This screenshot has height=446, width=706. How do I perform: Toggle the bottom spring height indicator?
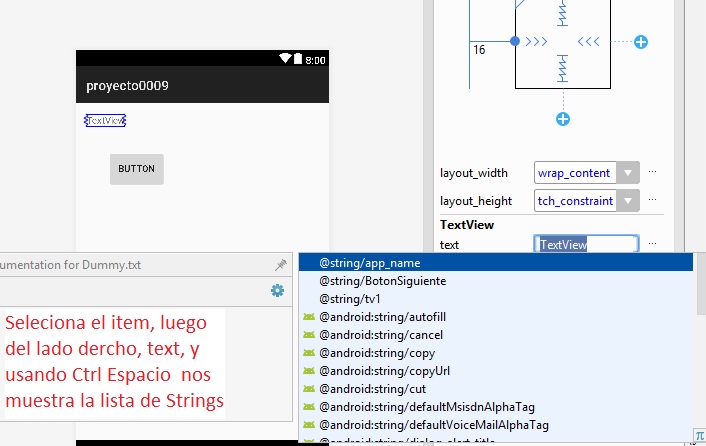coord(563,67)
